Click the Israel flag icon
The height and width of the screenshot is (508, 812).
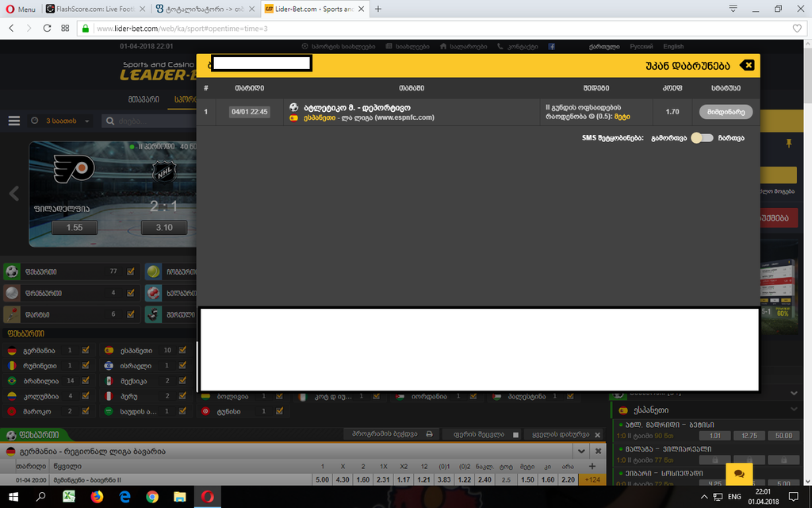point(108,366)
